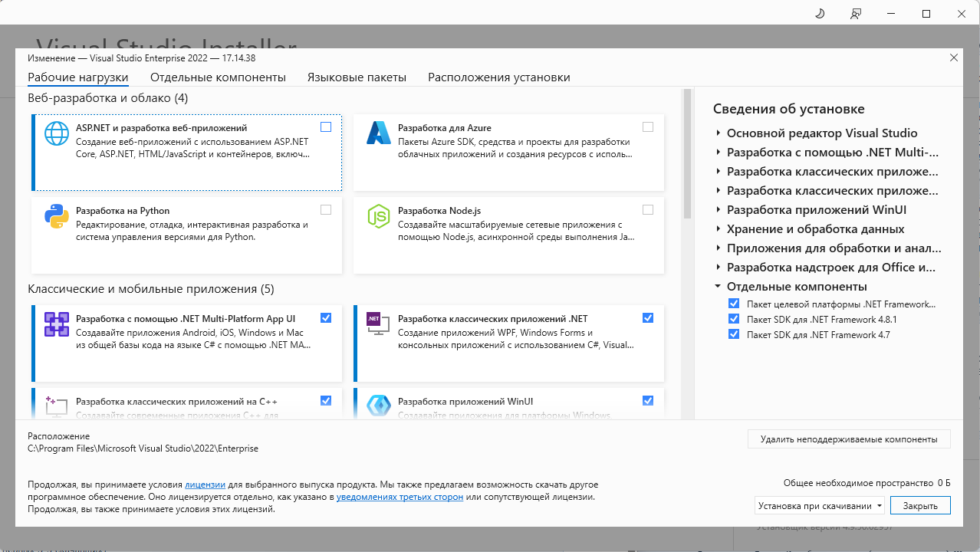Expand 'Приложения для обработки и анал...' node

click(x=719, y=248)
